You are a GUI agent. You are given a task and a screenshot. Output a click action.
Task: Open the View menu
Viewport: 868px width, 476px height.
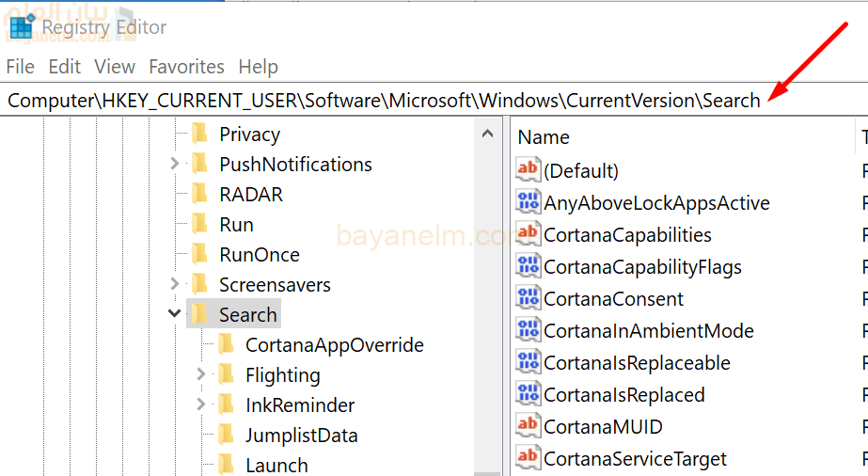(x=115, y=67)
